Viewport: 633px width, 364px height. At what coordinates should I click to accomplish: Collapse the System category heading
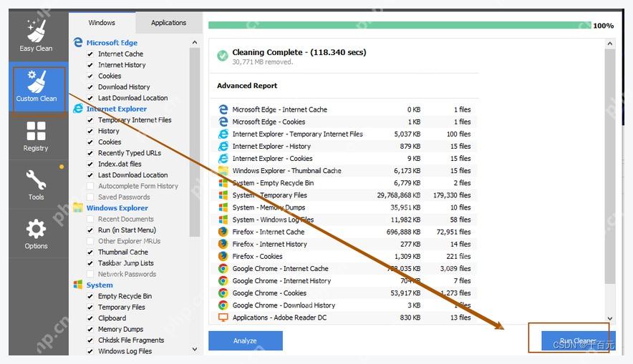(100, 285)
